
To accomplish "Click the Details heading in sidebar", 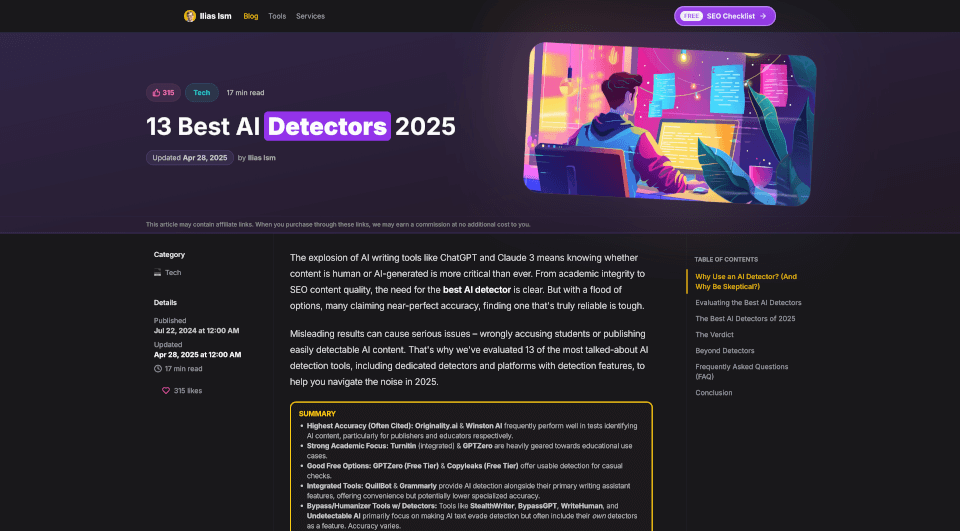I will point(165,303).
